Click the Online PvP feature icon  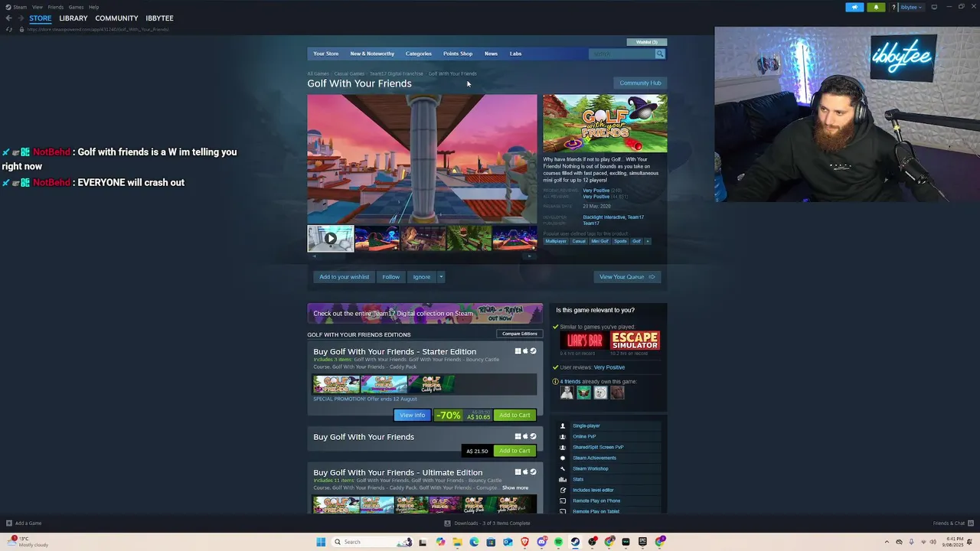pos(563,436)
